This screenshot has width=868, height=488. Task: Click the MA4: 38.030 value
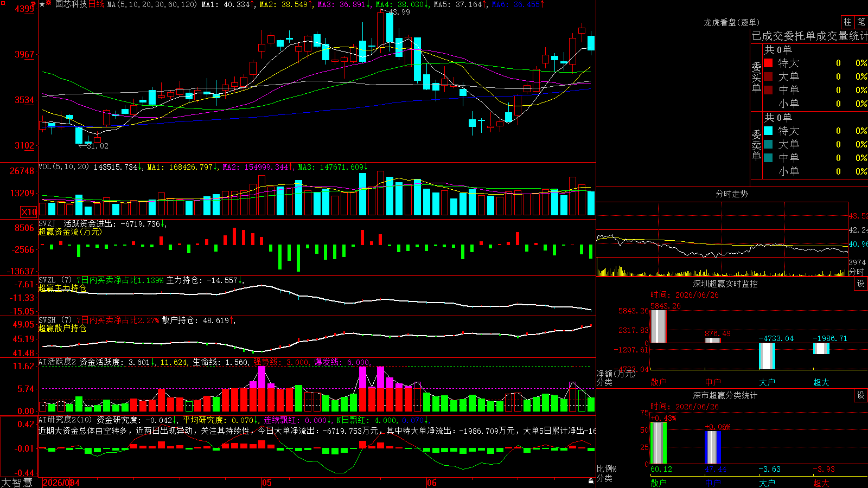402,4
